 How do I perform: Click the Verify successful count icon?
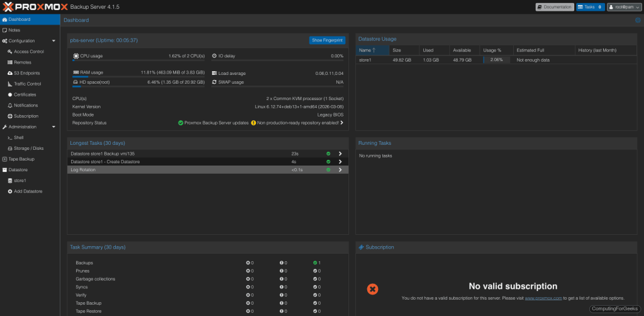pos(315,295)
